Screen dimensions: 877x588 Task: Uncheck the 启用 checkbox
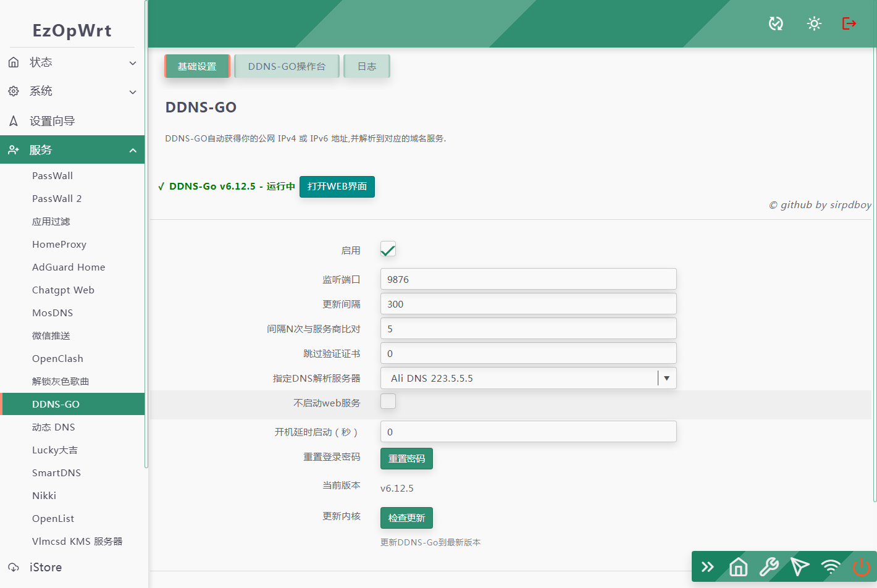pyautogui.click(x=388, y=249)
